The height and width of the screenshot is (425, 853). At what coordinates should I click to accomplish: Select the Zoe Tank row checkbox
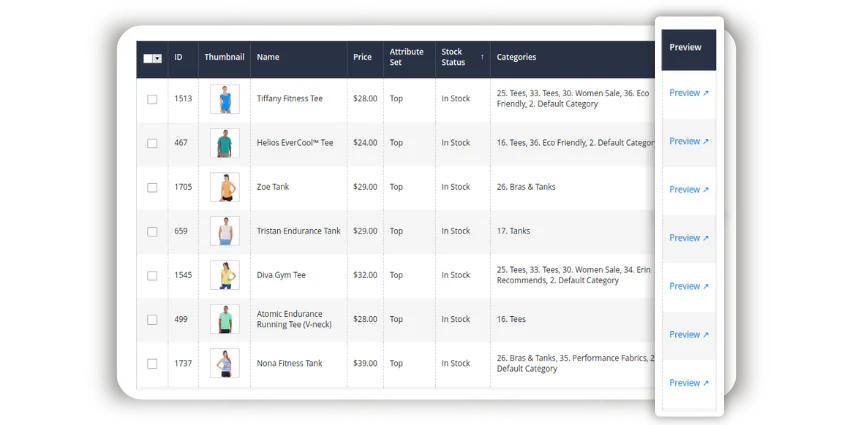152,188
